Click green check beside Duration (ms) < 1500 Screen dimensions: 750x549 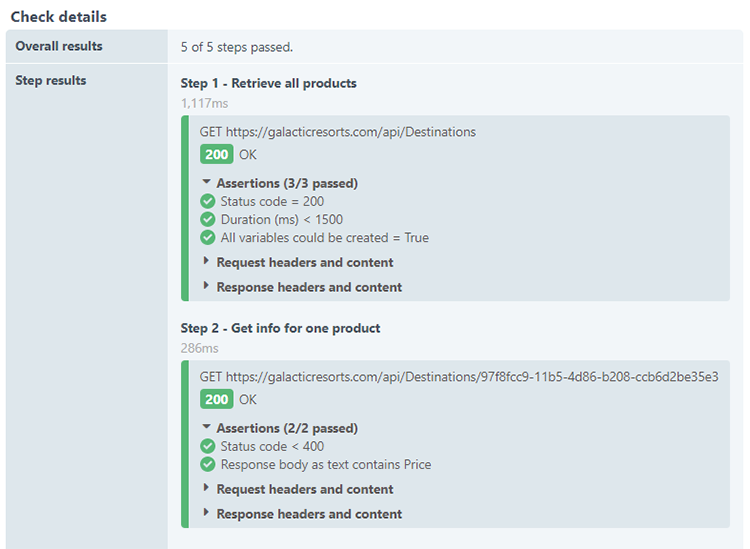click(208, 220)
